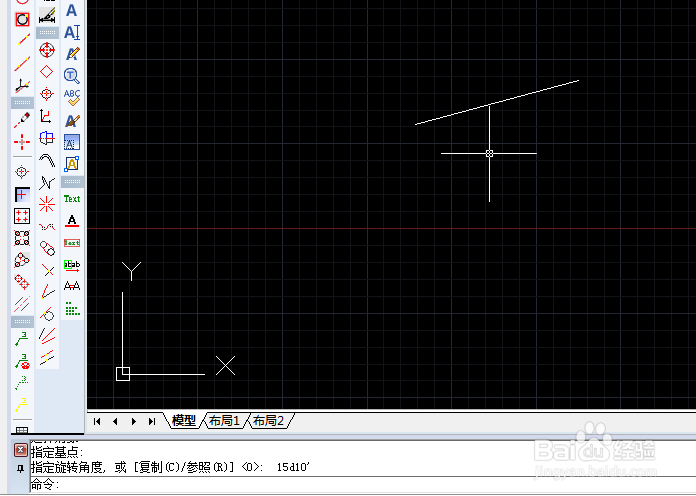Select the A with red underline icon
Image resolution: width=696 pixels, height=496 pixels.
72,221
